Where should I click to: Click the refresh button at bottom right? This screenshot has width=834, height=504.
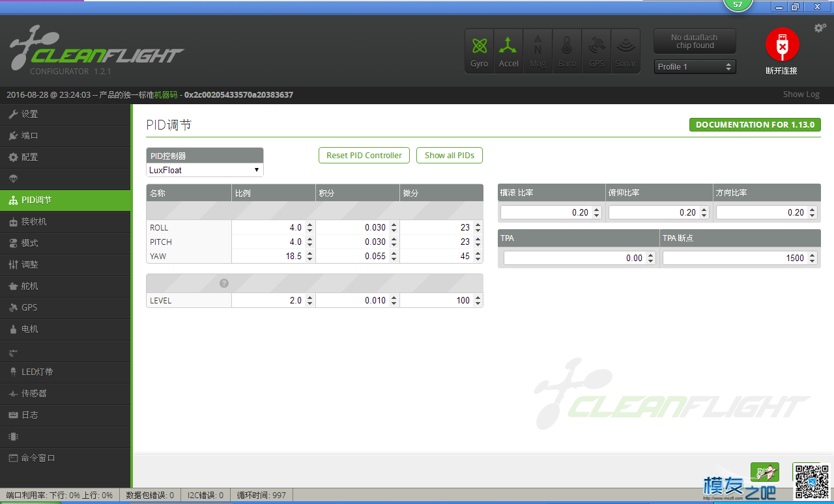(x=764, y=471)
